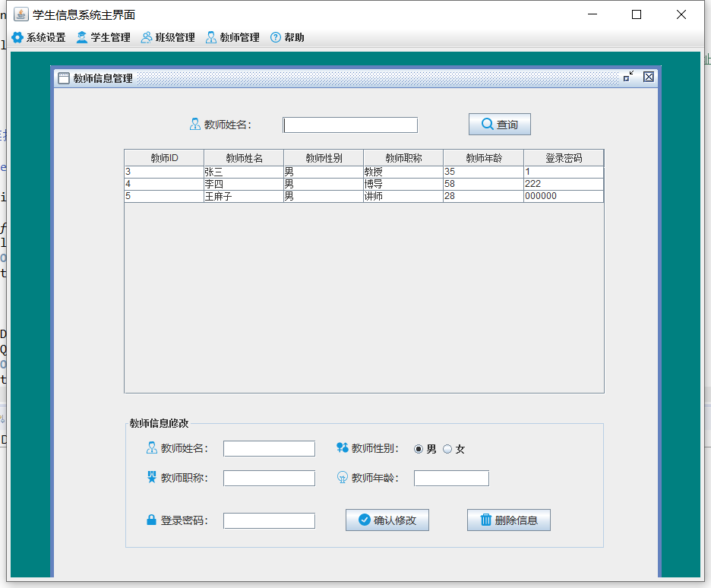Click the 删除信息 button

509,520
